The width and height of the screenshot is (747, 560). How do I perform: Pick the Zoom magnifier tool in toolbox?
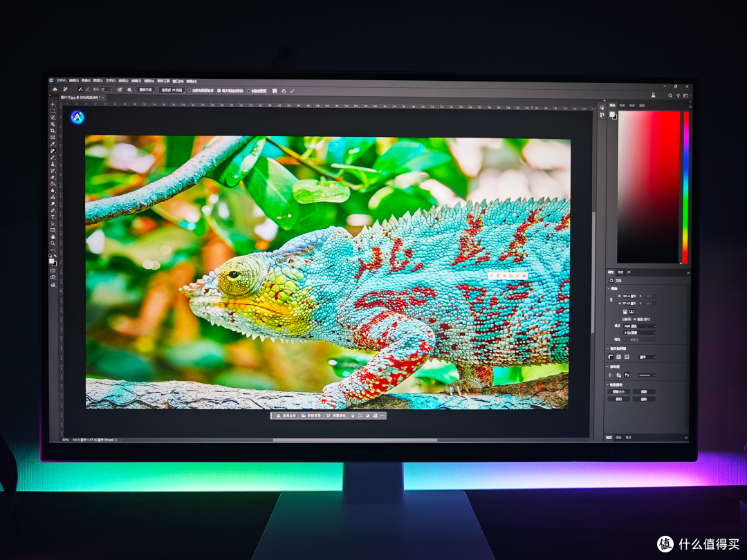tap(53, 243)
